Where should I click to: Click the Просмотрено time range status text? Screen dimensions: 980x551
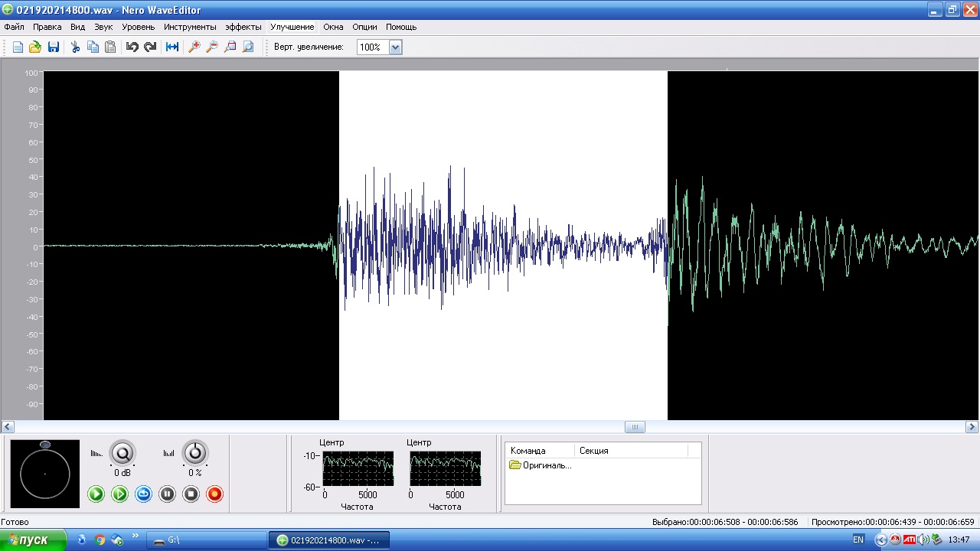click(893, 522)
